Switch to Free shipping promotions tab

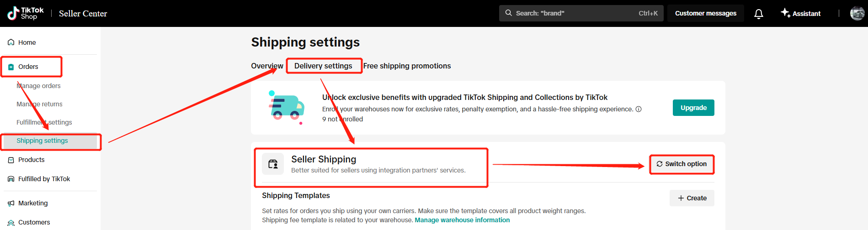point(407,66)
